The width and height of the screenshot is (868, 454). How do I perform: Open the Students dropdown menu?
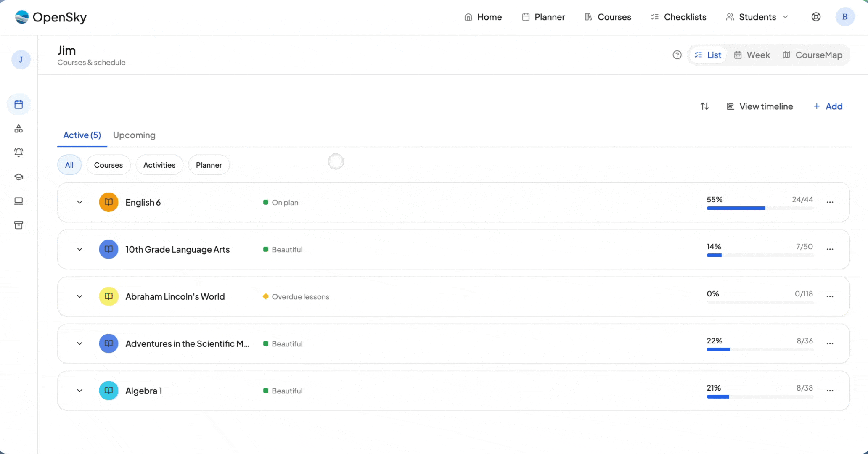(x=757, y=17)
